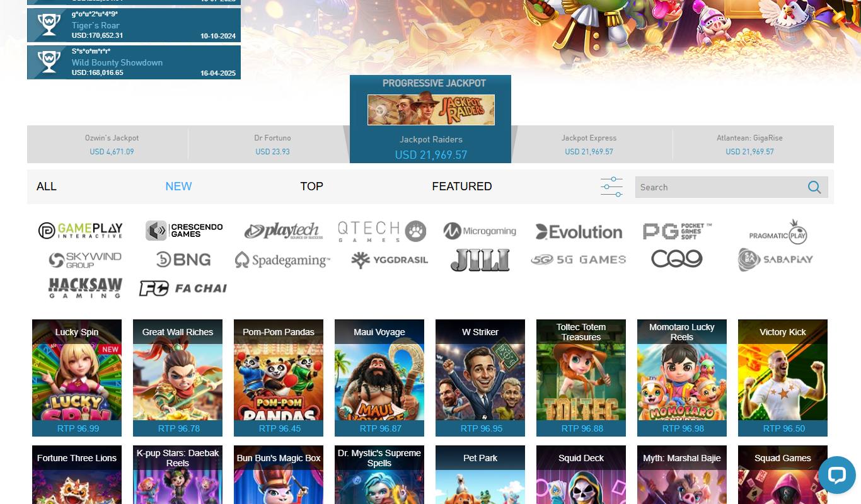Select the 5G Games provider logo

pyautogui.click(x=578, y=260)
